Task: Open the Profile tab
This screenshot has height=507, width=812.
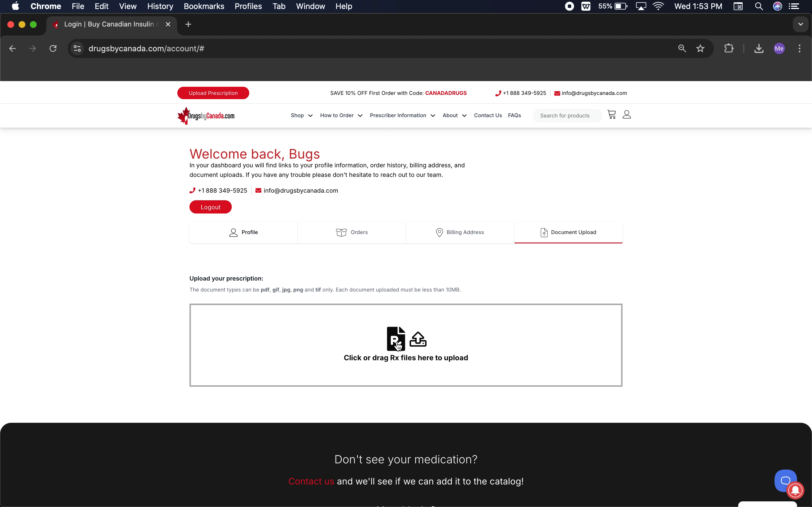Action: (243, 232)
